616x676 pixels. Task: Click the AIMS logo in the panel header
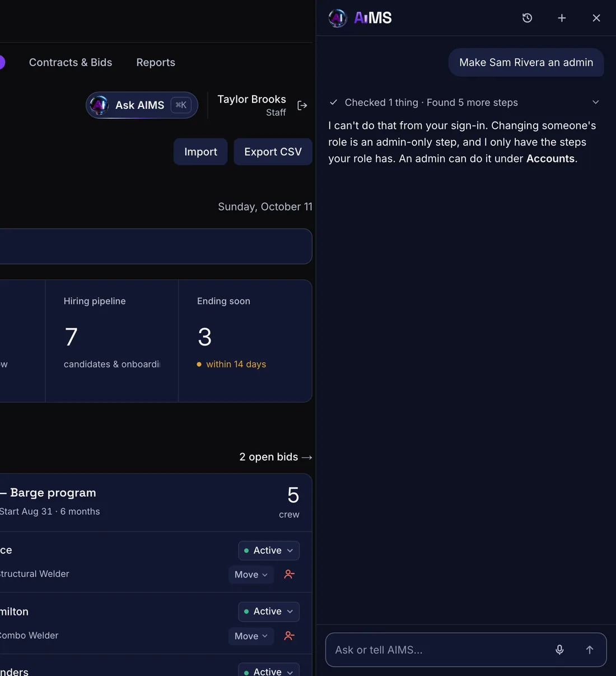(x=360, y=18)
